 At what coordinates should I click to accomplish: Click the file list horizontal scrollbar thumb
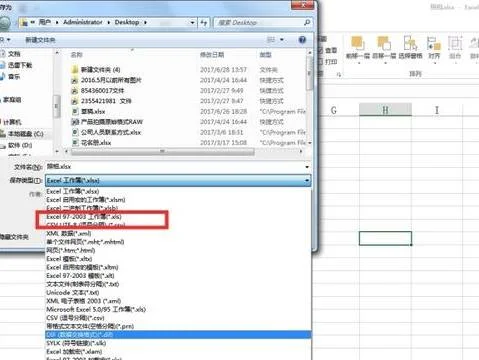pyautogui.click(x=163, y=152)
